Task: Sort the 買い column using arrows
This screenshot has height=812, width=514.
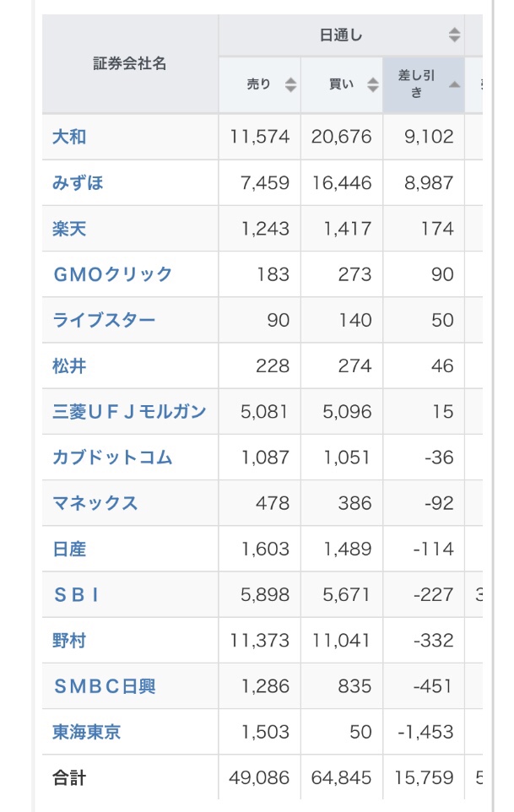Action: point(373,84)
